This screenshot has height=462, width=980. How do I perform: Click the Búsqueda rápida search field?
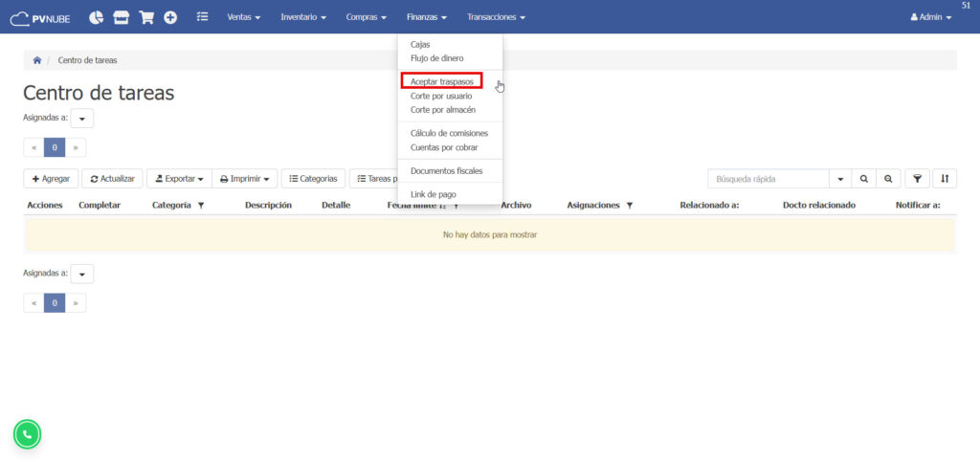768,179
